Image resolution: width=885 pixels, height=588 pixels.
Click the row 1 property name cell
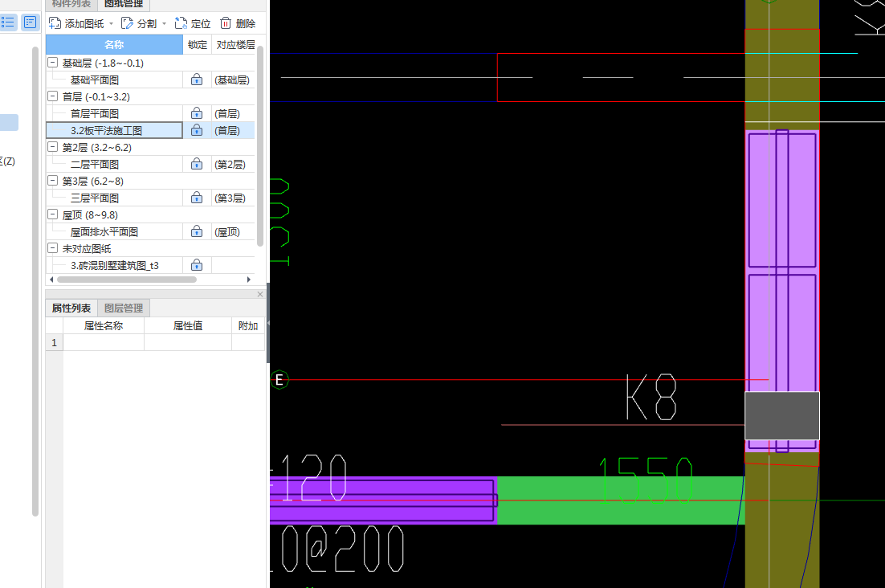(104, 342)
